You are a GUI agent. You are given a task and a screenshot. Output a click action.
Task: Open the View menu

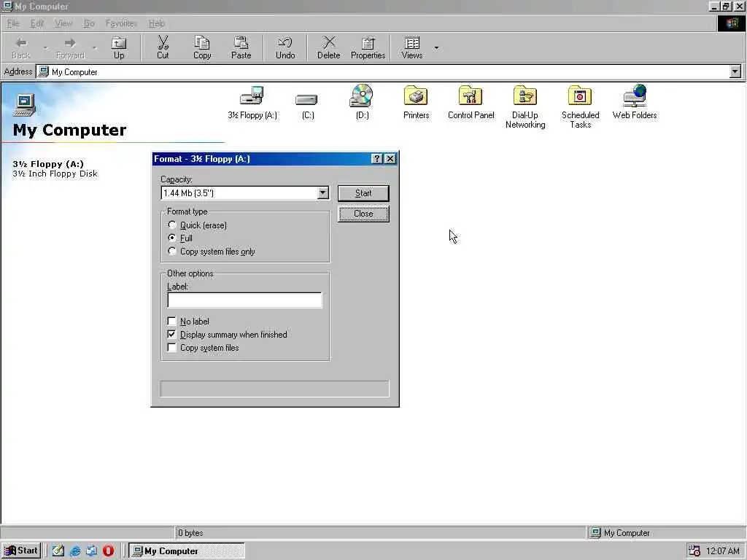coord(63,23)
